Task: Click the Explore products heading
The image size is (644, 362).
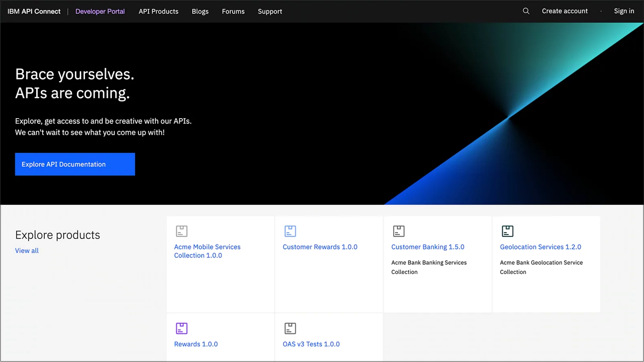Action: pyautogui.click(x=57, y=235)
